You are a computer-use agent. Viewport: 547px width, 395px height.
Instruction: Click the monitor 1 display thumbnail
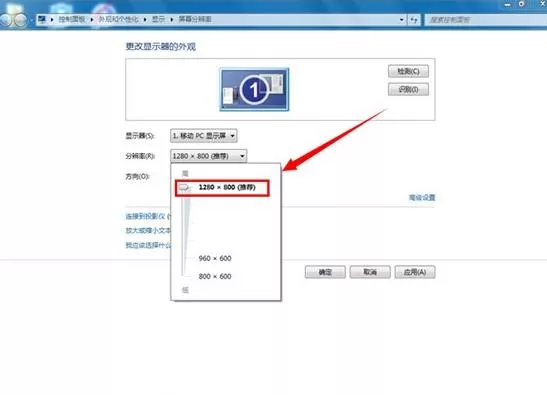click(x=254, y=90)
